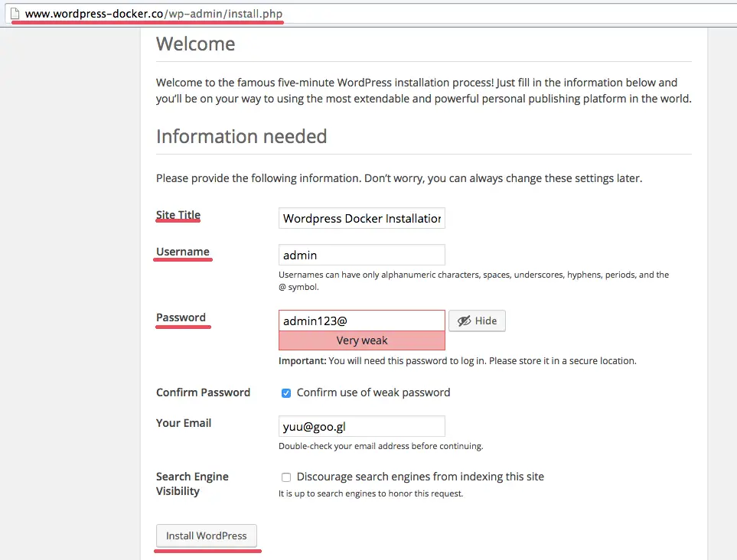Click the Very weak strength indicator

(x=362, y=340)
